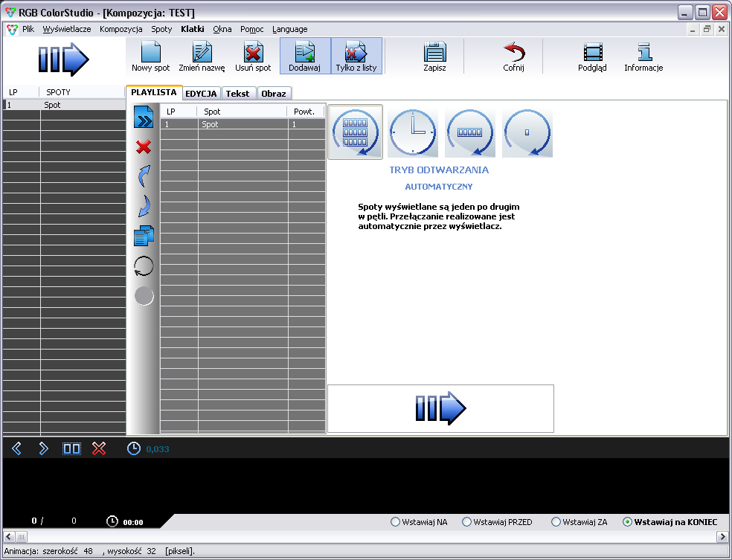Open the Okna menu
The image size is (732, 560).
tap(222, 29)
